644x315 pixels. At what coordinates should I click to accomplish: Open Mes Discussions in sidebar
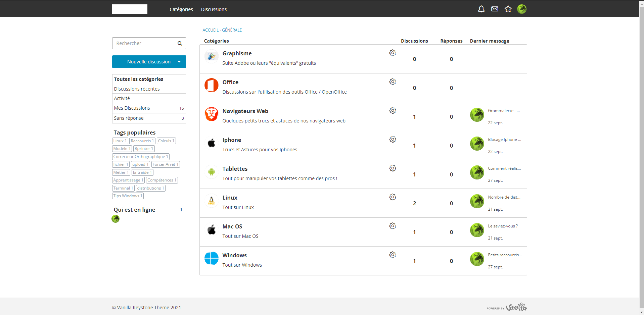click(x=132, y=108)
